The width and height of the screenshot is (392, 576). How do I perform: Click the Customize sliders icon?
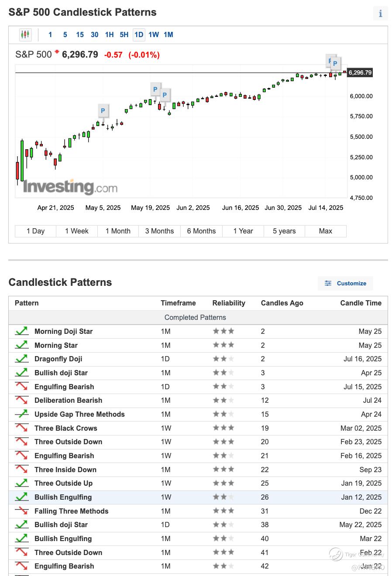pyautogui.click(x=328, y=283)
